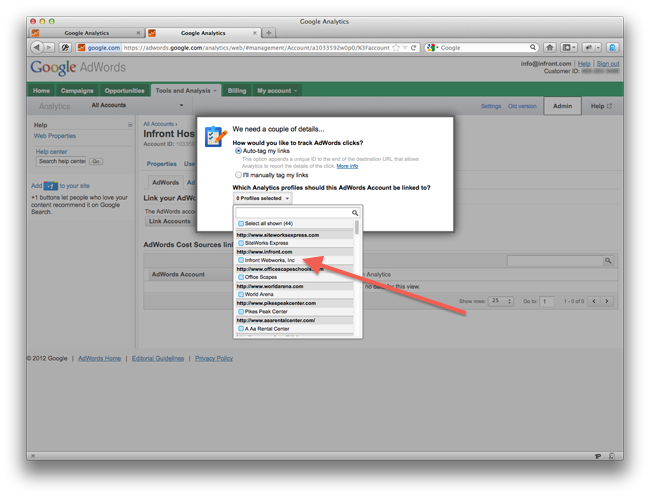The image size is (650, 497).
Task: Click the clipboard checklist dialog icon
Action: [x=216, y=136]
